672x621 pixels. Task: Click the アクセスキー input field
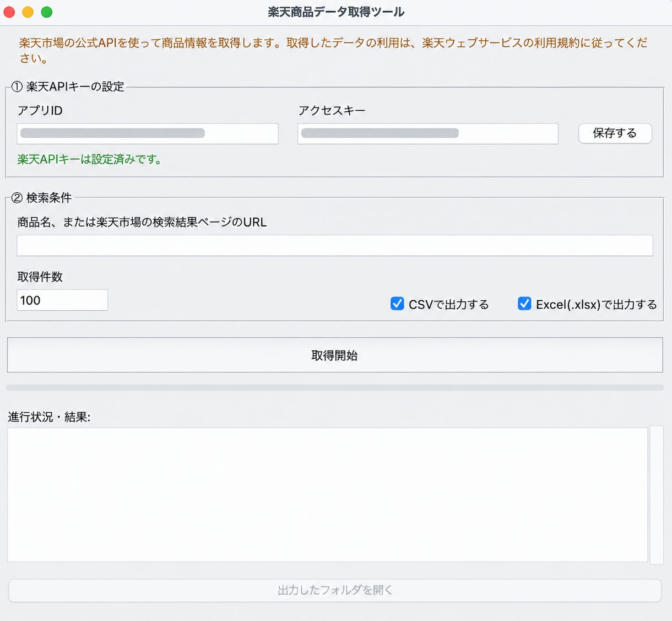coord(428,133)
